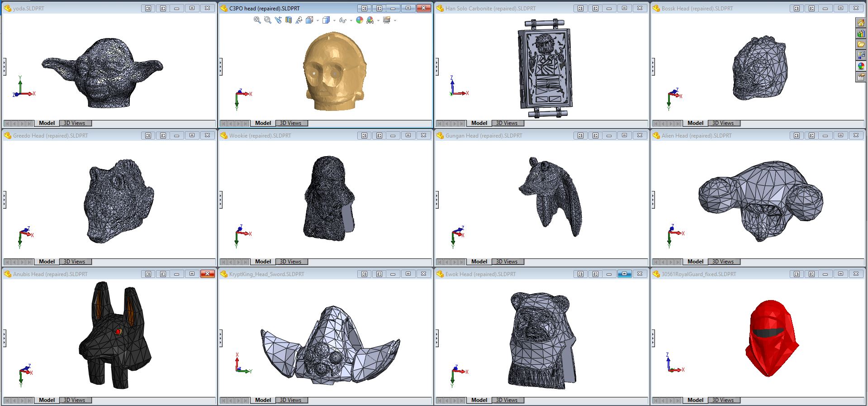Click part icon beside Wookie title
Viewport: 868px width, 406px height.
pyautogui.click(x=224, y=135)
